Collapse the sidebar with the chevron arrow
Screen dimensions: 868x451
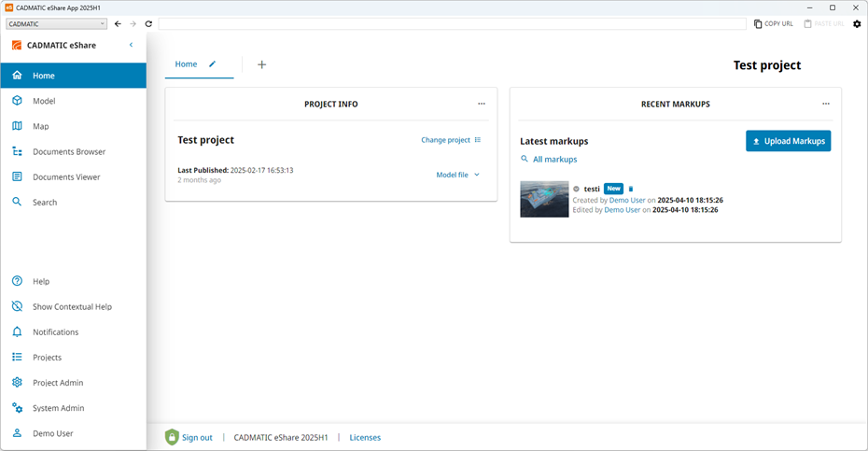(x=132, y=45)
